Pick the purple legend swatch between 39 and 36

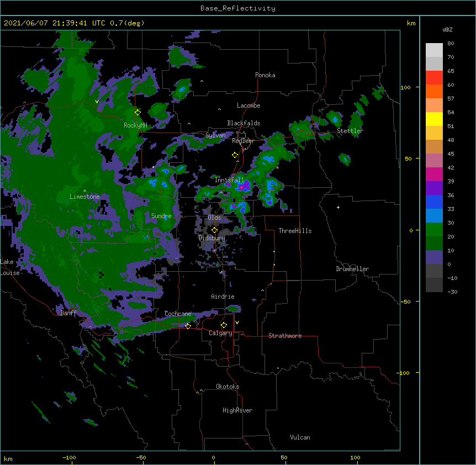click(x=434, y=188)
